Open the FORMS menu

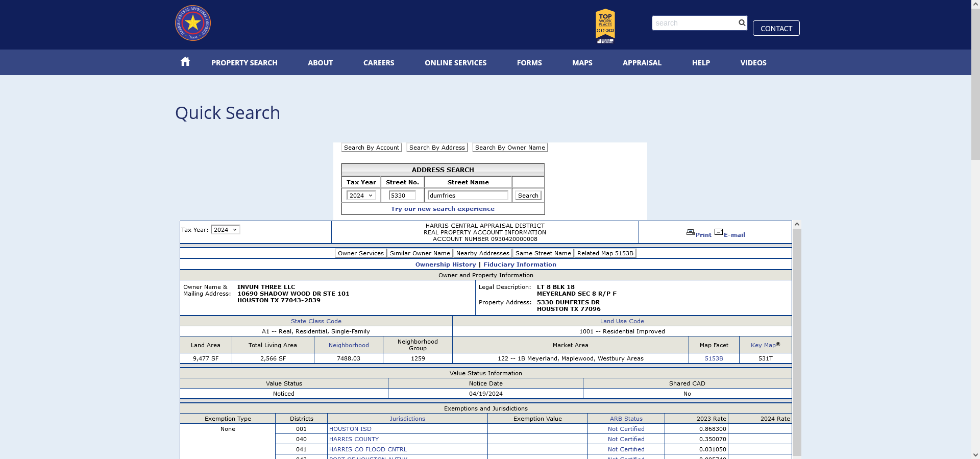click(x=529, y=63)
